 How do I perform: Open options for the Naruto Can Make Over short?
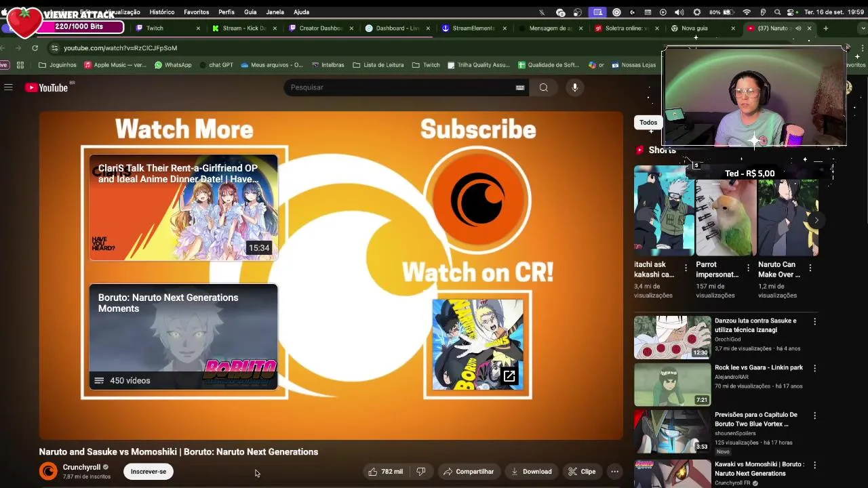[810, 268]
